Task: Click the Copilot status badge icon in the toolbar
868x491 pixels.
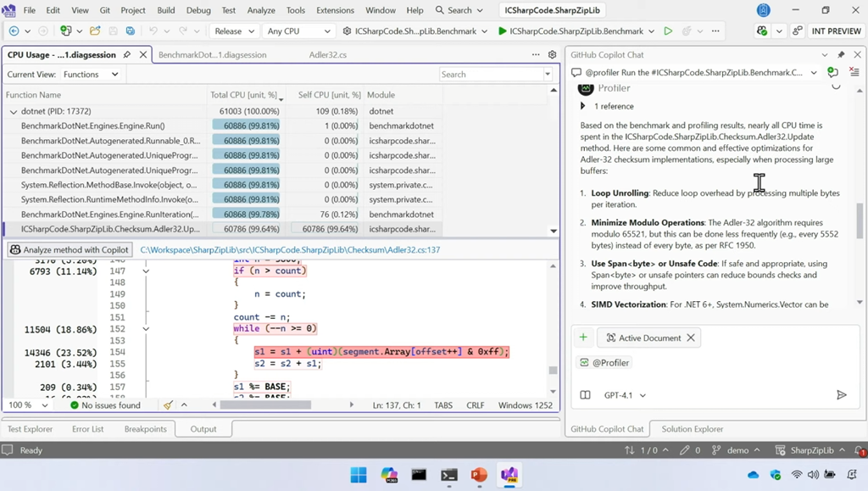Action: pos(761,31)
